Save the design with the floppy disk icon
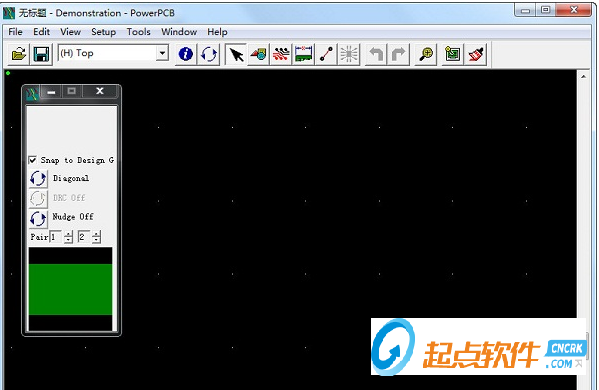The image size is (599, 390). point(41,54)
